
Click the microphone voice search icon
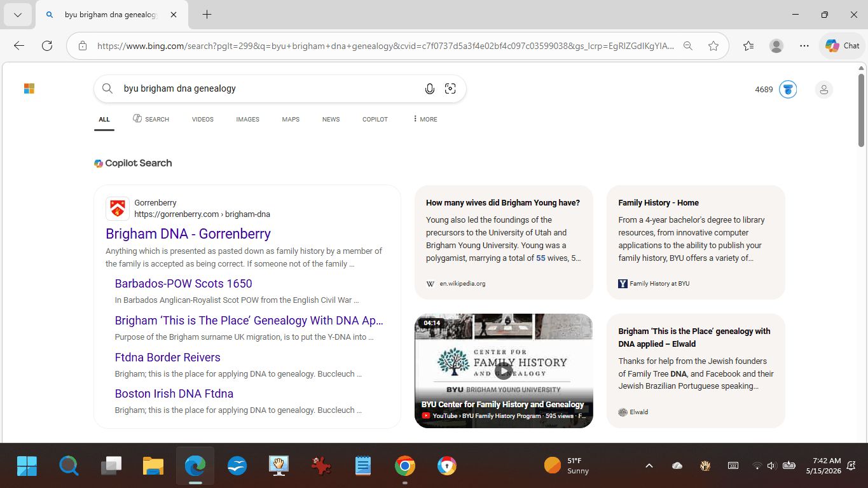pos(430,89)
